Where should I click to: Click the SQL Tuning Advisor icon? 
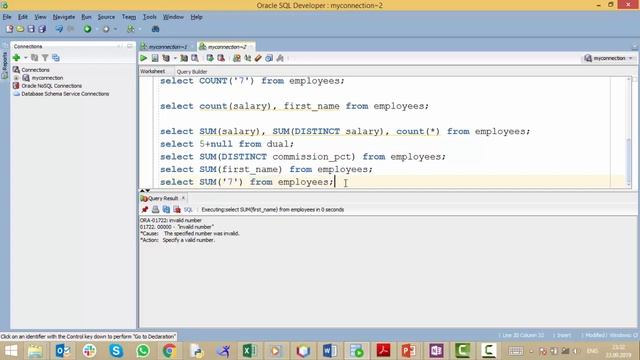tap(195, 58)
